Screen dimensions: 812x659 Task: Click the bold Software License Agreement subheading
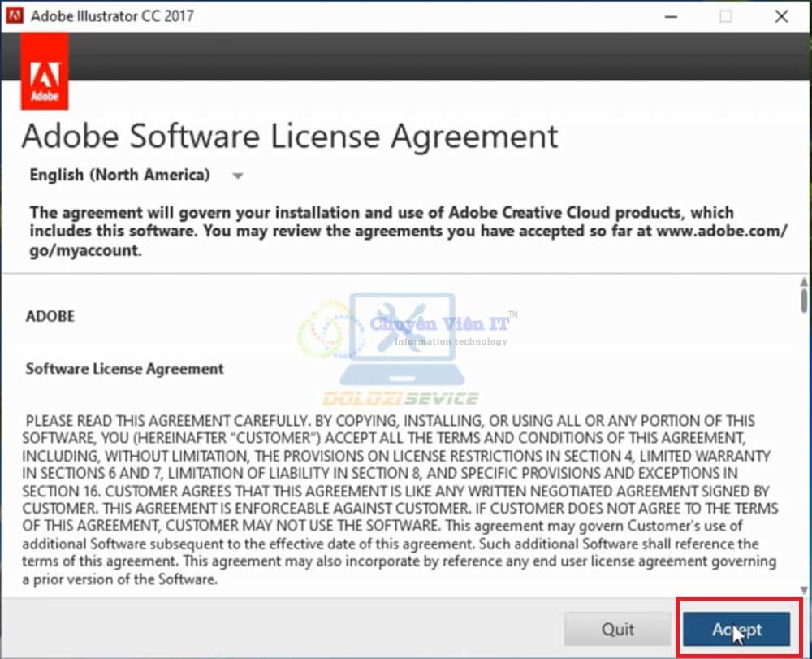(124, 368)
